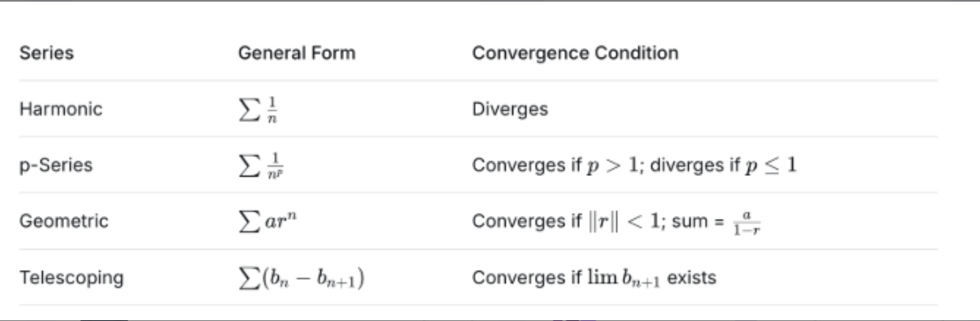This screenshot has width=980, height=321.
Task: Click the p-series formula Σ 1/n^p
Action: click(261, 165)
